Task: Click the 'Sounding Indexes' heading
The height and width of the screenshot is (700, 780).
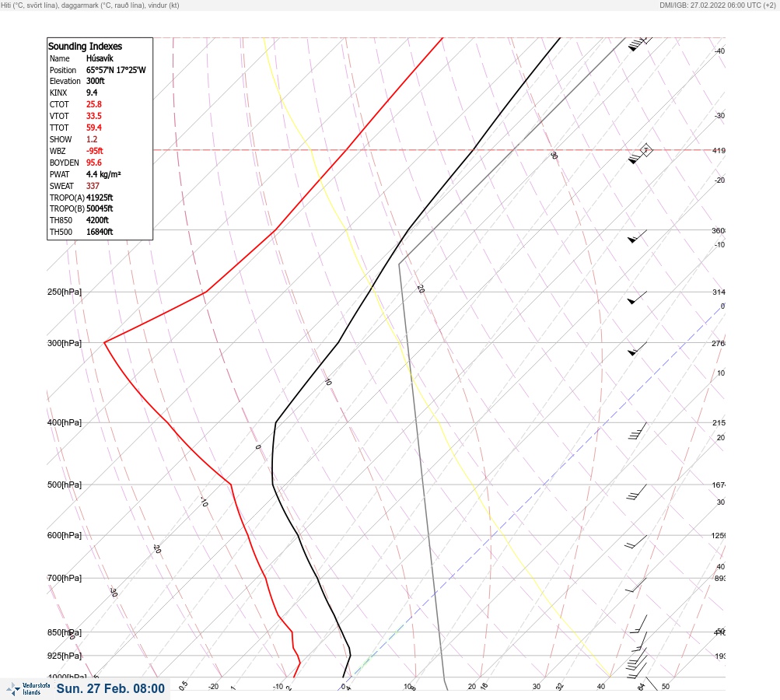Action: pyautogui.click(x=85, y=46)
